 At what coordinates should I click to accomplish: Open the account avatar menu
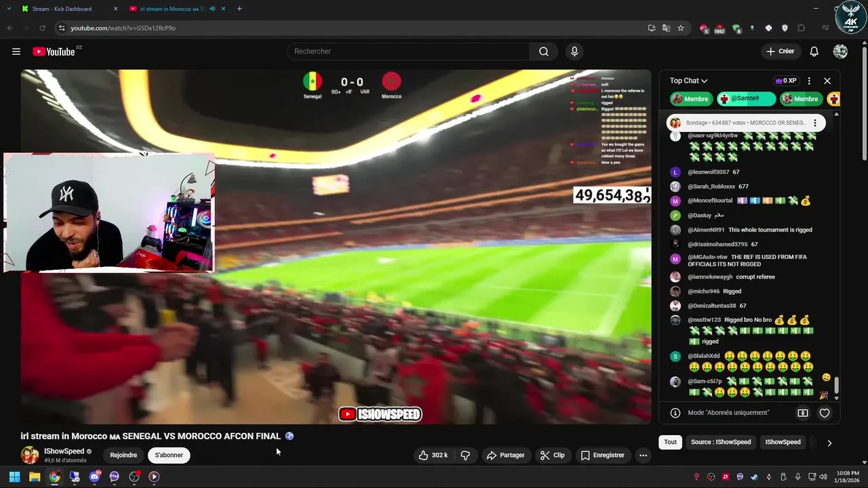[840, 52]
